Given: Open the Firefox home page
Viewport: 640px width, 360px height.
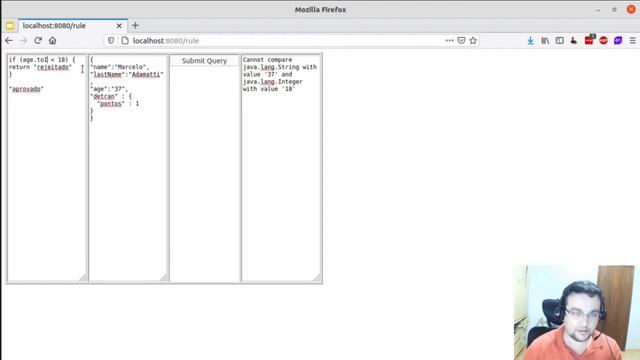Looking at the screenshot, I should (x=53, y=40).
